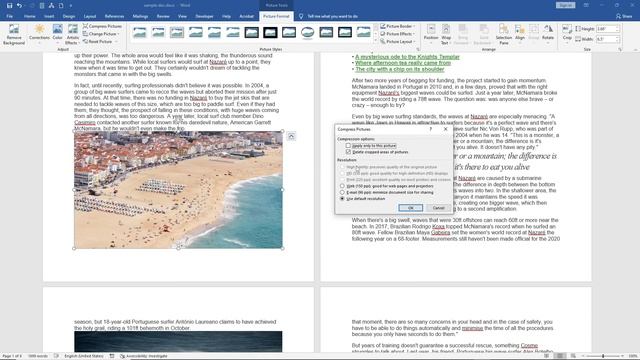The image size is (640, 360).
Task: Expand the Picture Styles gallery More arrow
Action: [376, 41]
